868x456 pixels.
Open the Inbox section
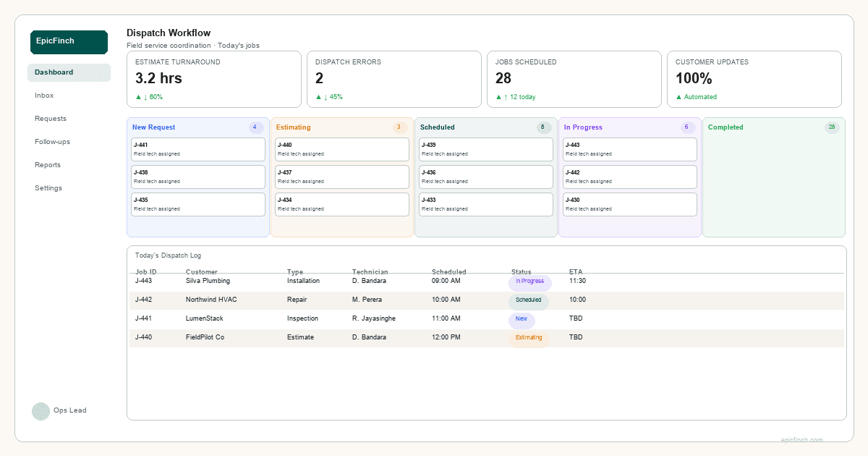(x=44, y=95)
